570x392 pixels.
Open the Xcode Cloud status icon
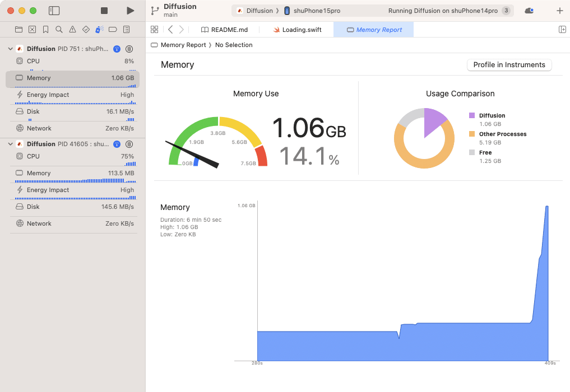click(529, 11)
